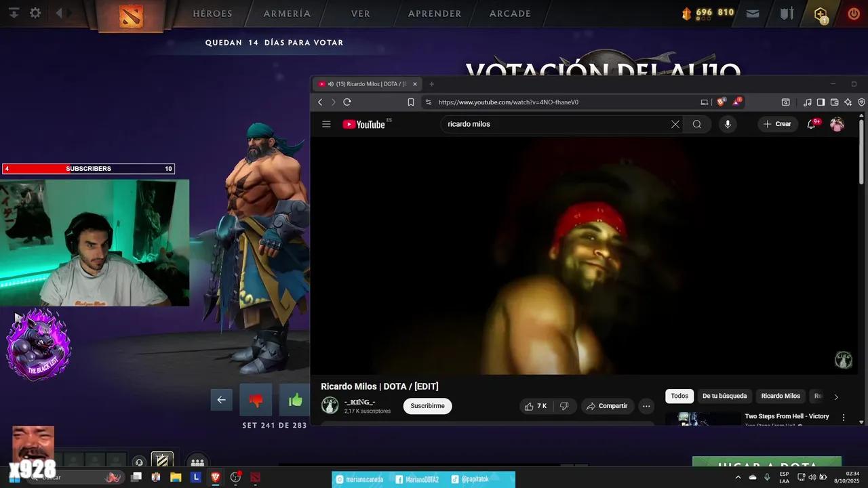
Task: Select the ARMERÍA menu tab
Action: [287, 14]
